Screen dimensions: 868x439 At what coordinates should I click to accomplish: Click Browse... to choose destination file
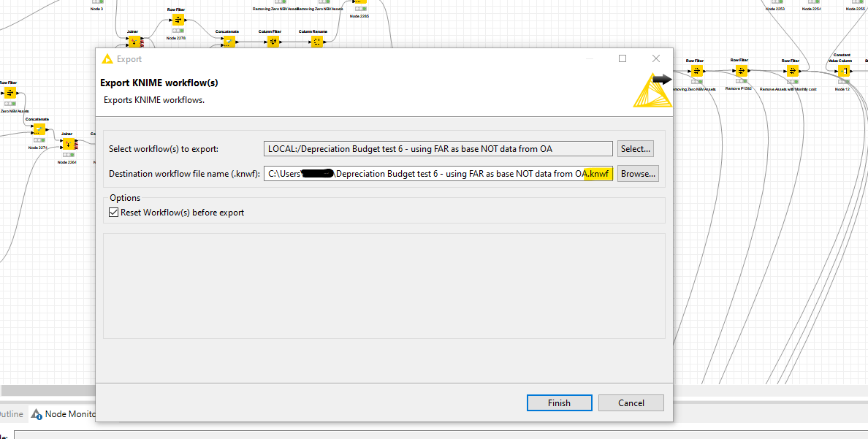(x=639, y=174)
